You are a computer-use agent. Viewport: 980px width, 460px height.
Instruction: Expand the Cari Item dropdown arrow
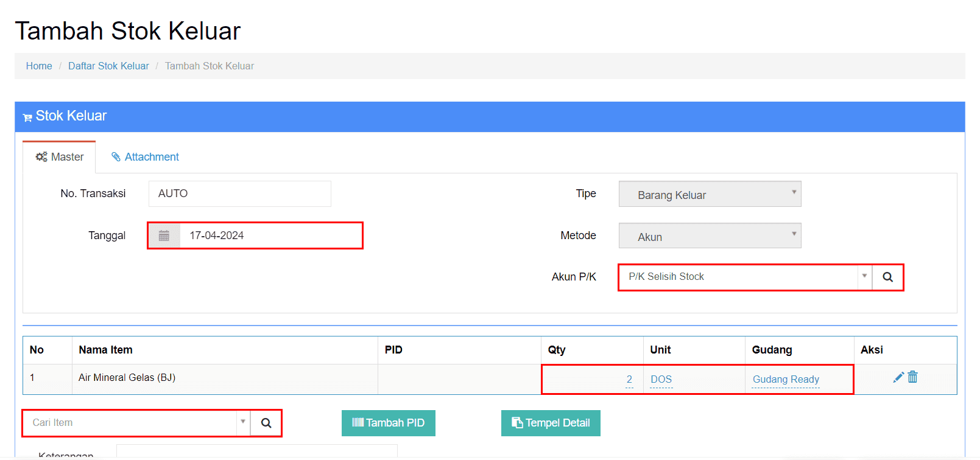tap(242, 422)
